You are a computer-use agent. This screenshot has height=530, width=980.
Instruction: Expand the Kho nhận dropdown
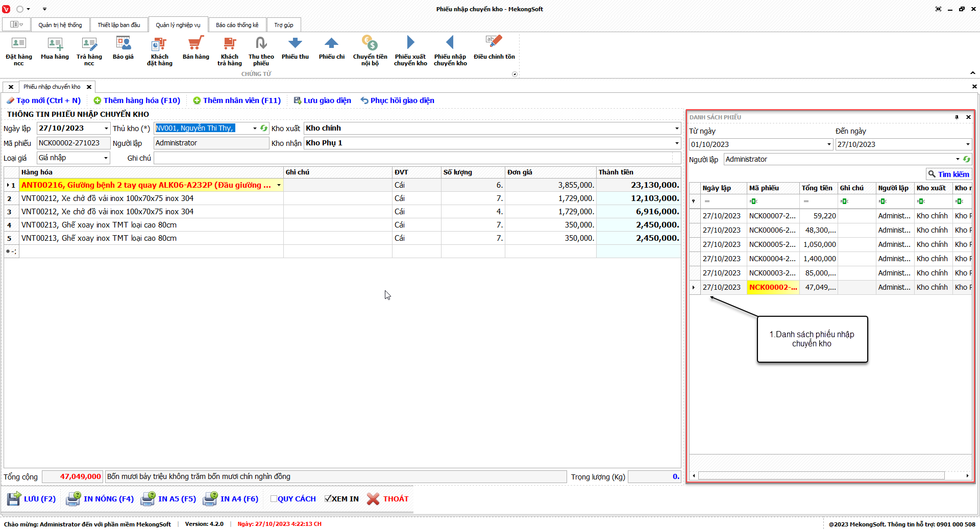point(677,143)
